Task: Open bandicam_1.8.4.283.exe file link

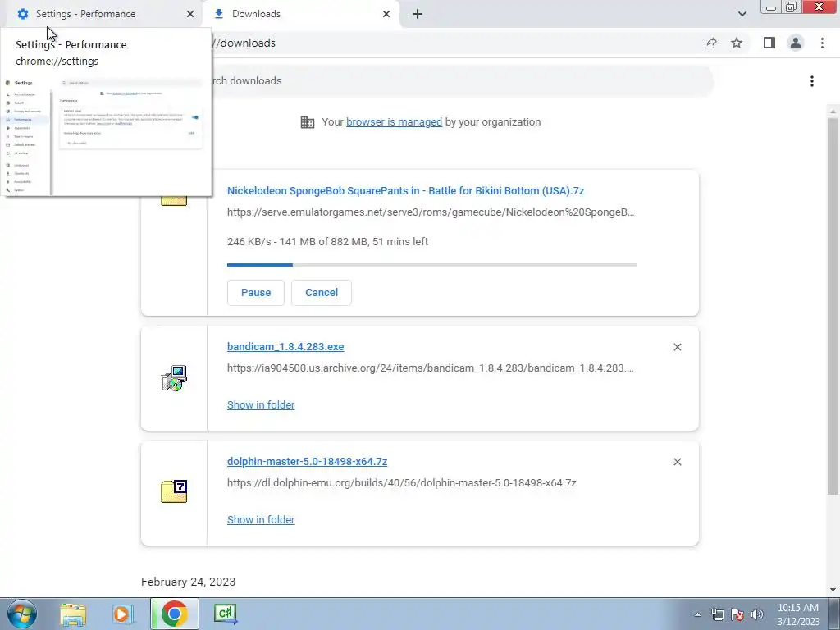Action: 285,347
